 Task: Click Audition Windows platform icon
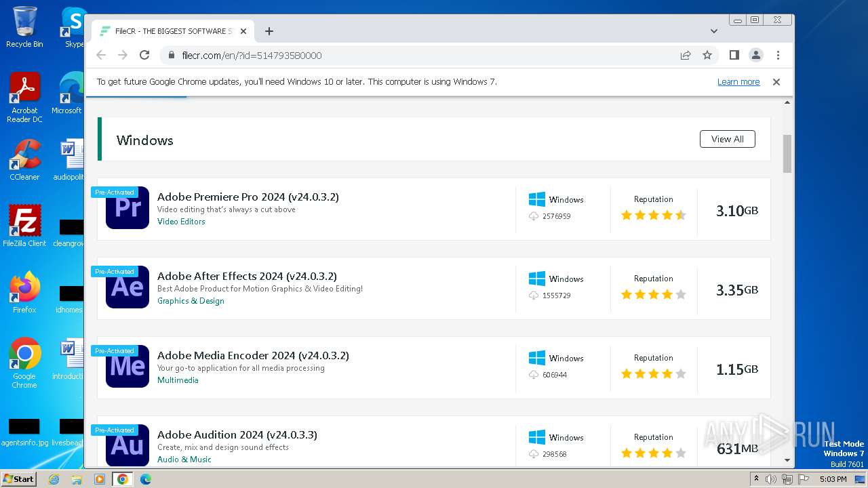[537, 437]
